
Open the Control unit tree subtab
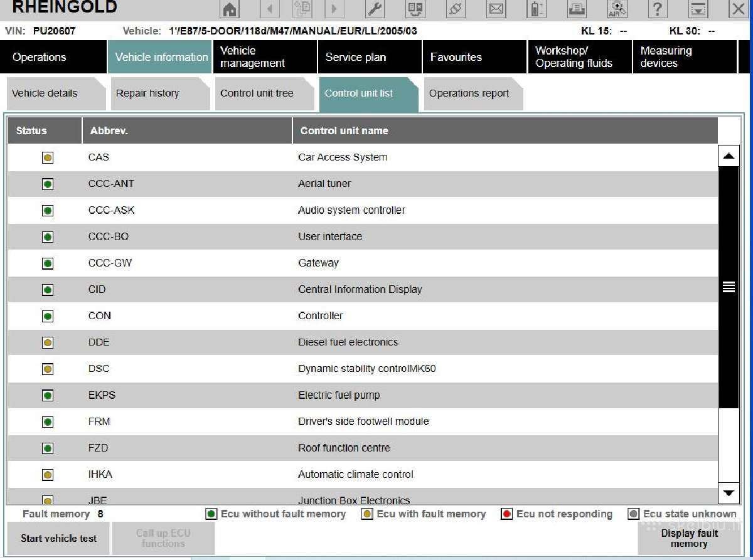tap(265, 93)
